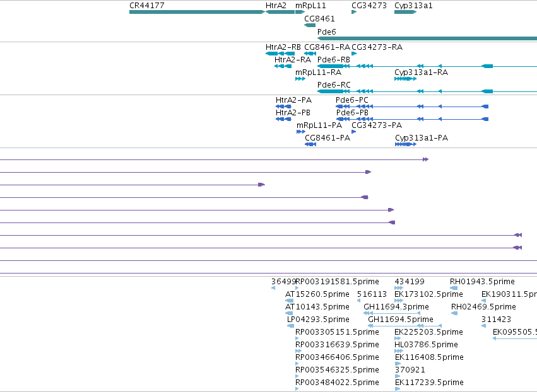
Task: Select the RP003305151.5prime EST label
Action: [338, 332]
